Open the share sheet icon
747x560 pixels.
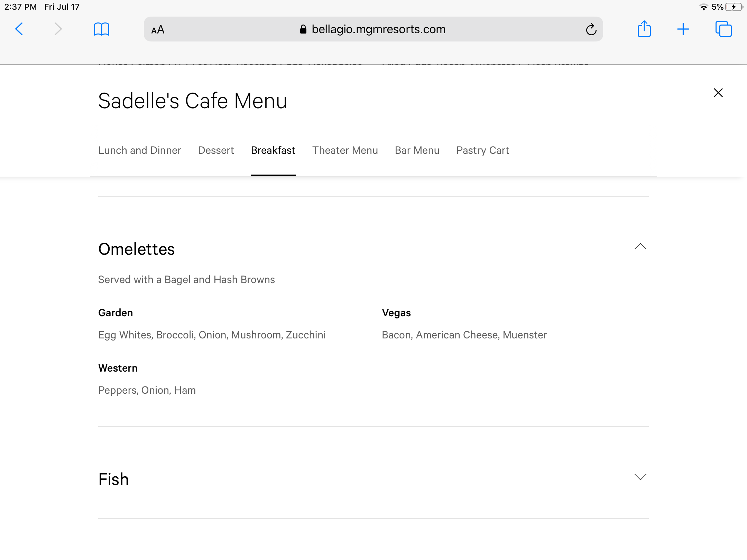tap(644, 29)
